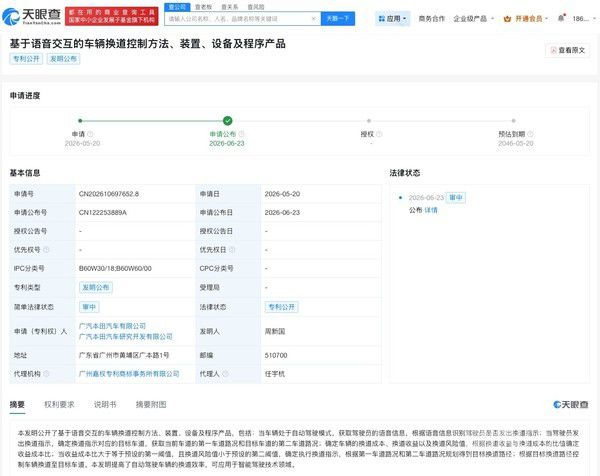Viewport: 600px width, 476px height.
Task: Click the 发明公布 tag under title
Action: click(x=63, y=59)
